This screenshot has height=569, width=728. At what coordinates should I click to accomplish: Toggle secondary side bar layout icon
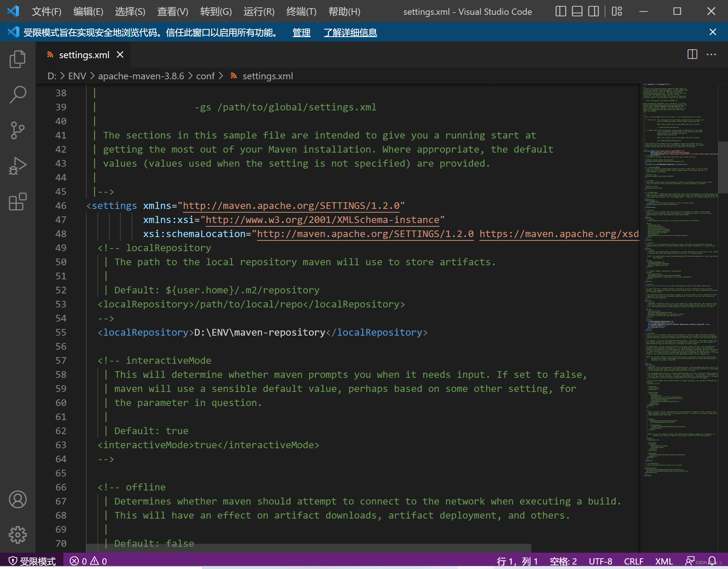(x=593, y=11)
